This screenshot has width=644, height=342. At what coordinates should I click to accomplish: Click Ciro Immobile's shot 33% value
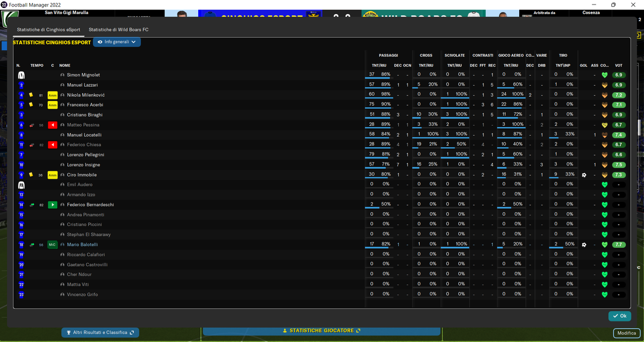(570, 175)
